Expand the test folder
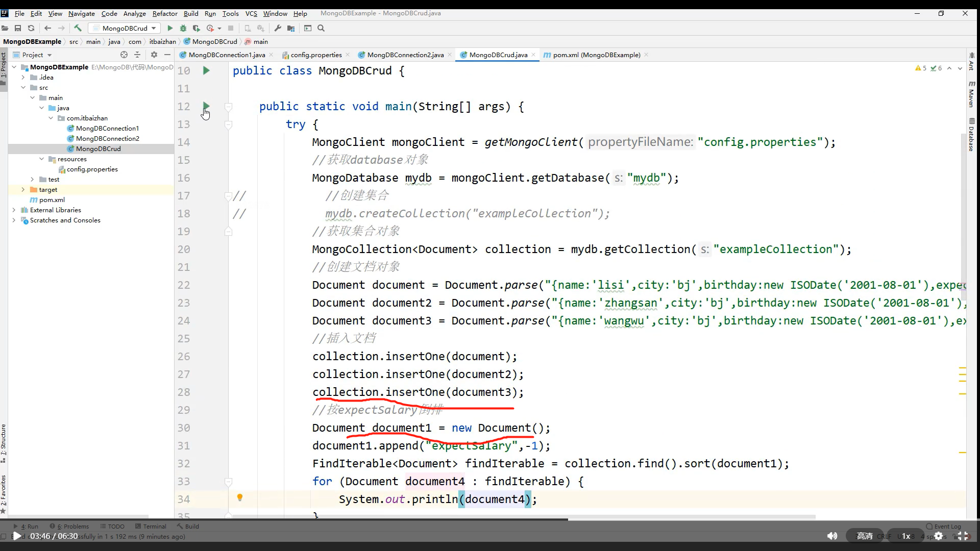The width and height of the screenshot is (980, 551). 32,180
